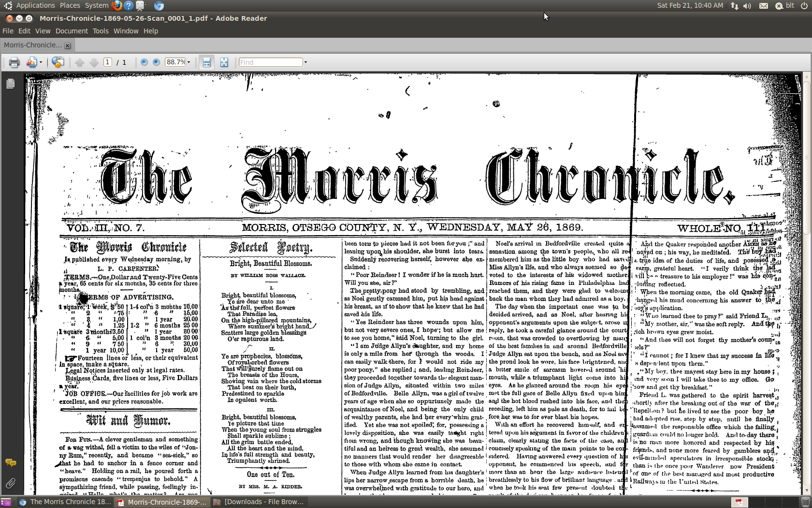Click inside the Find search box
Screen dimensions: 812x508
pos(271,62)
